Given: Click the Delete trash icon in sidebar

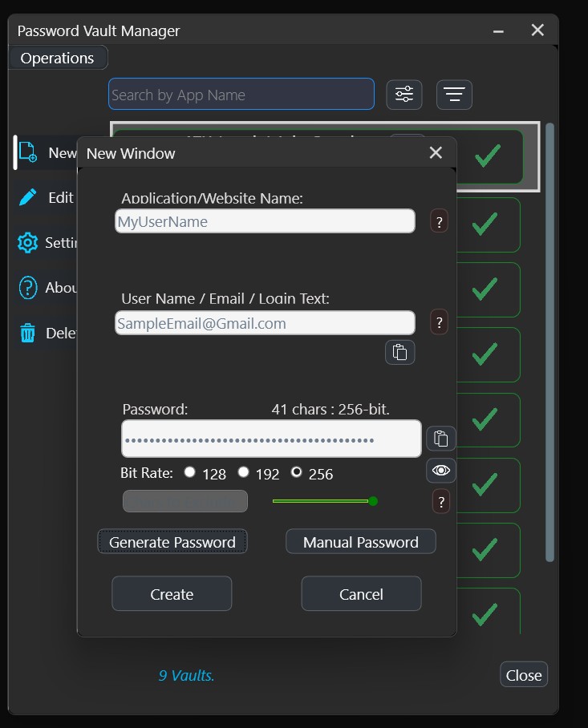Looking at the screenshot, I should click(27, 333).
